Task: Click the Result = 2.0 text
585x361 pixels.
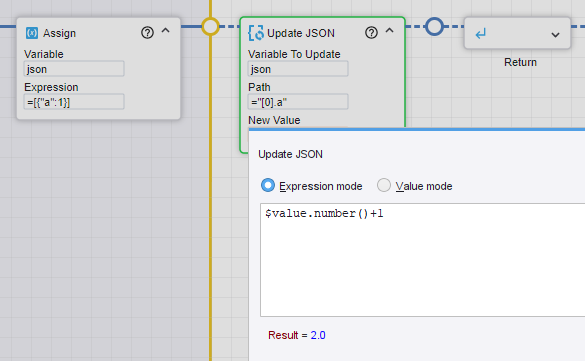Action: pyautogui.click(x=297, y=335)
